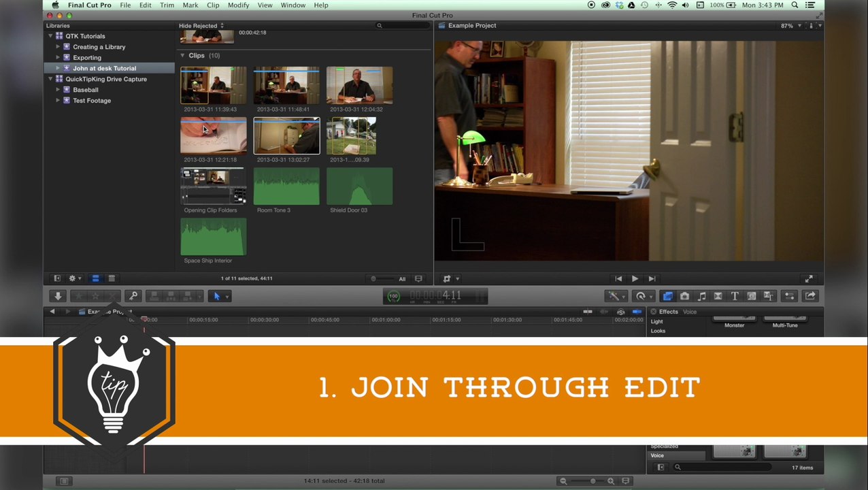Open the browser clip appearance icon

point(418,278)
